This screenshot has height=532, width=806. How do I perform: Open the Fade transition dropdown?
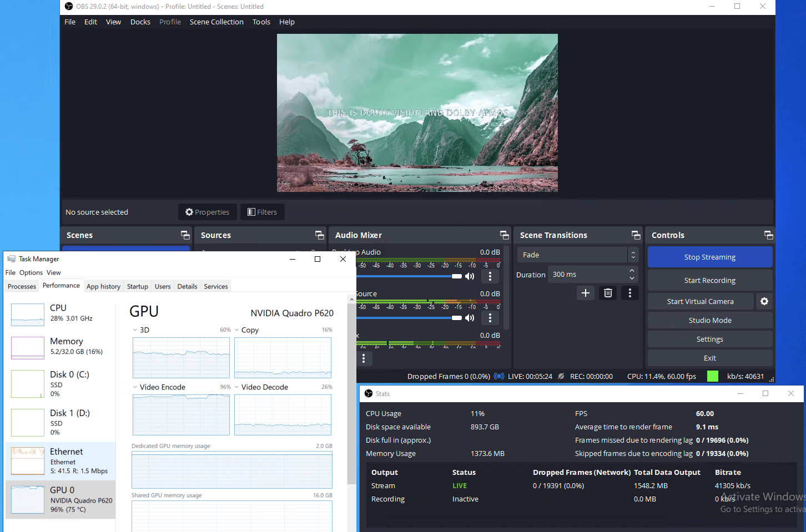click(577, 255)
